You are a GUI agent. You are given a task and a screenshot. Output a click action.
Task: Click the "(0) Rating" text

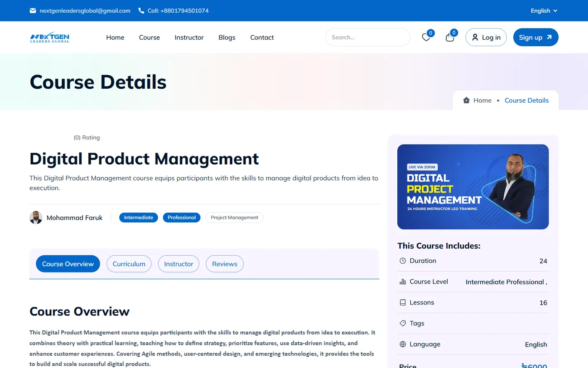[87, 138]
